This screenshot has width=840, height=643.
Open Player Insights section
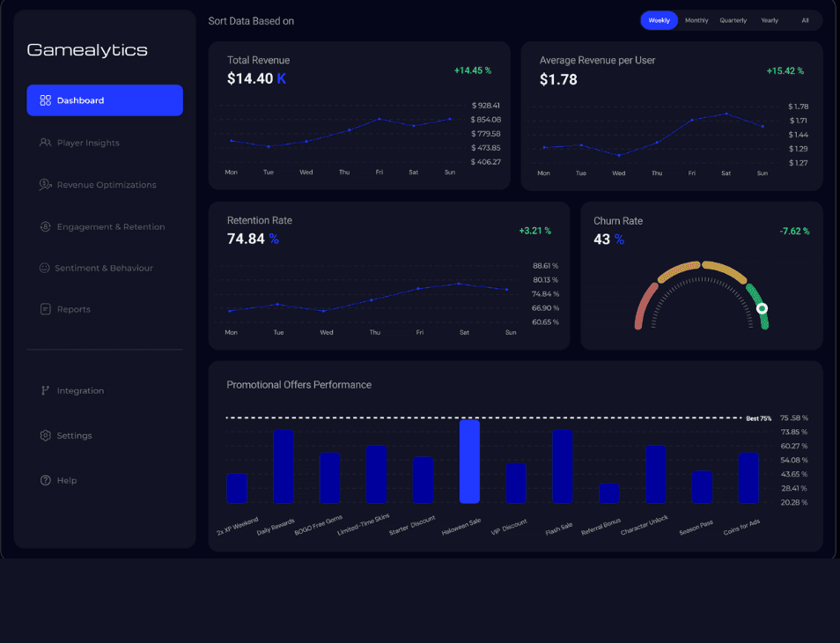point(88,143)
